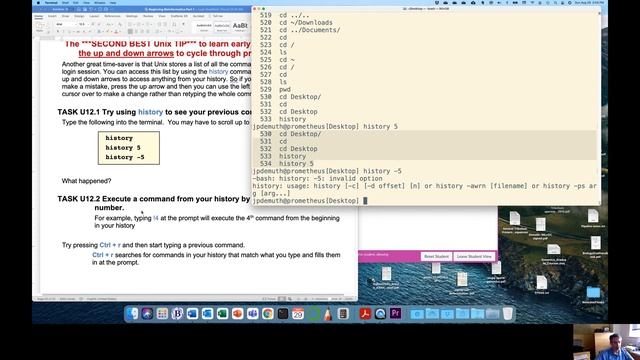
Task: Open QuickTime Player from the dock
Action: 380,313
